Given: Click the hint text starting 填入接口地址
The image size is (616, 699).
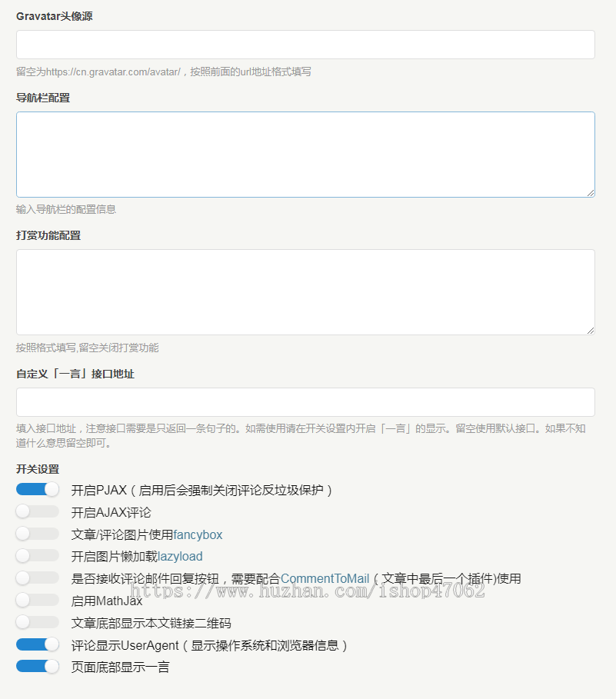Looking at the screenshot, I should click(301, 435).
